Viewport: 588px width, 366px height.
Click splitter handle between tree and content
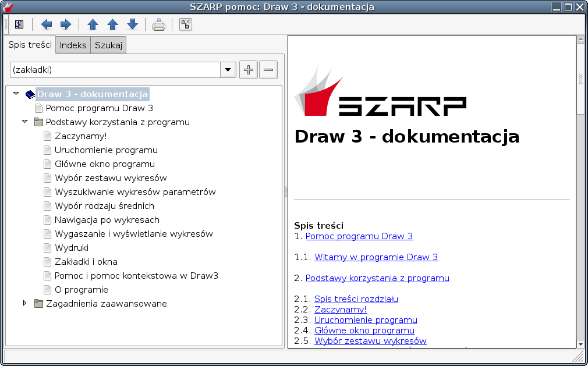coord(286,191)
